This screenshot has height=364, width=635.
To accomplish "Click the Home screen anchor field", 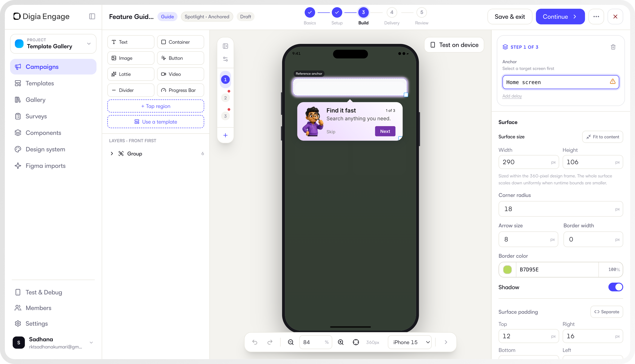I will click(x=560, y=82).
